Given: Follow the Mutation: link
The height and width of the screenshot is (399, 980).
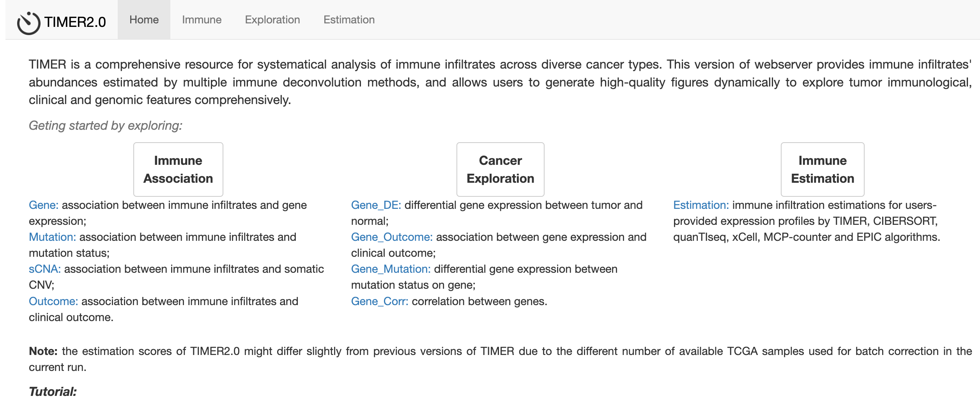Looking at the screenshot, I should 52,237.
